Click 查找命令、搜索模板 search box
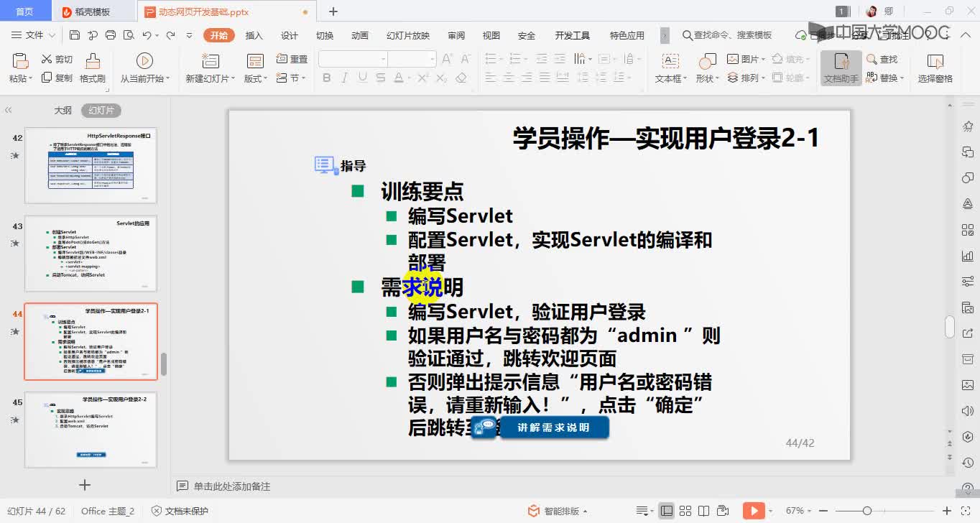Image resolution: width=980 pixels, height=523 pixels. pos(727,35)
